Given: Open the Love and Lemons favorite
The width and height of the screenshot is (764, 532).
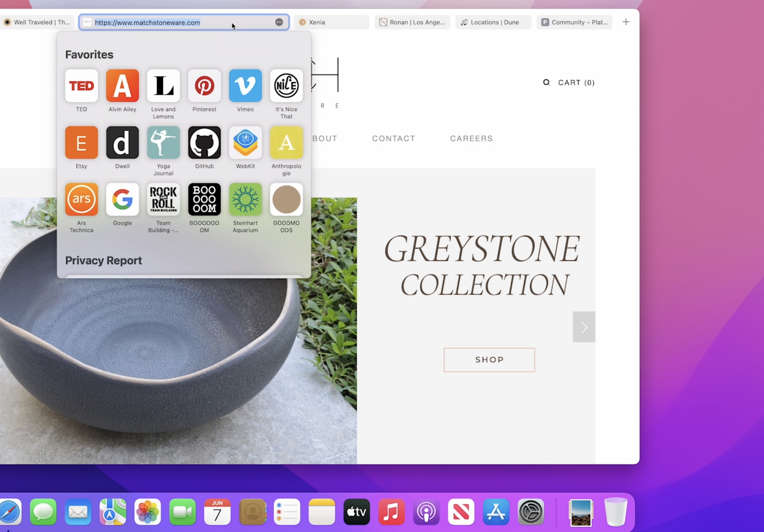Looking at the screenshot, I should tap(163, 85).
